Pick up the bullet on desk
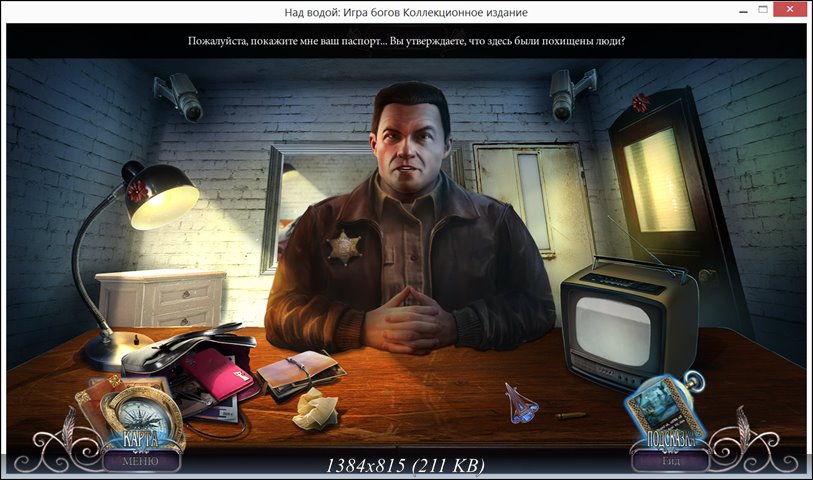The image size is (813, 480). 570,414
